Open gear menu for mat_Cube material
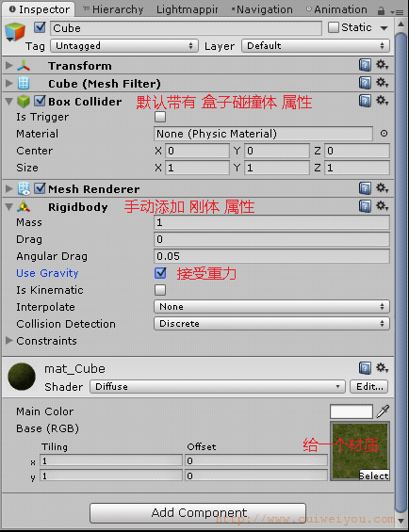The width and height of the screenshot is (409, 532). [x=382, y=367]
